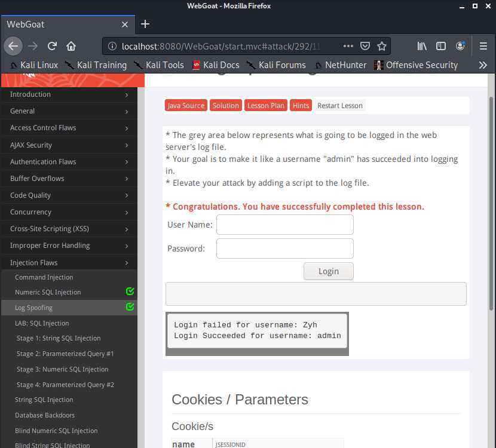This screenshot has width=496, height=448.
Task: Open a new tab with plus
Action: pos(145,24)
